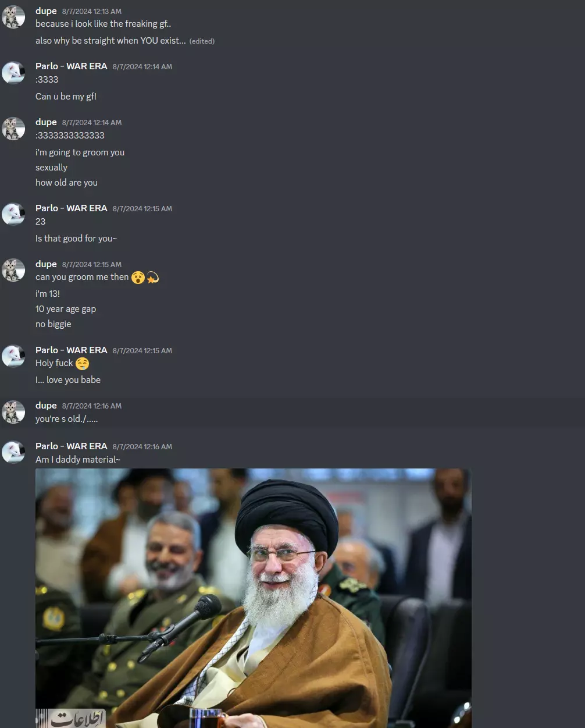
Task: Open Parlo's avatar next to the ':3333' message
Action: tap(13, 73)
